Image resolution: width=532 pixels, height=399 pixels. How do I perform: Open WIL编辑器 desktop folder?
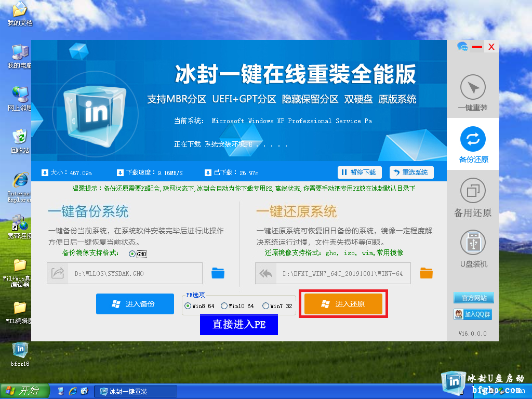20,312
